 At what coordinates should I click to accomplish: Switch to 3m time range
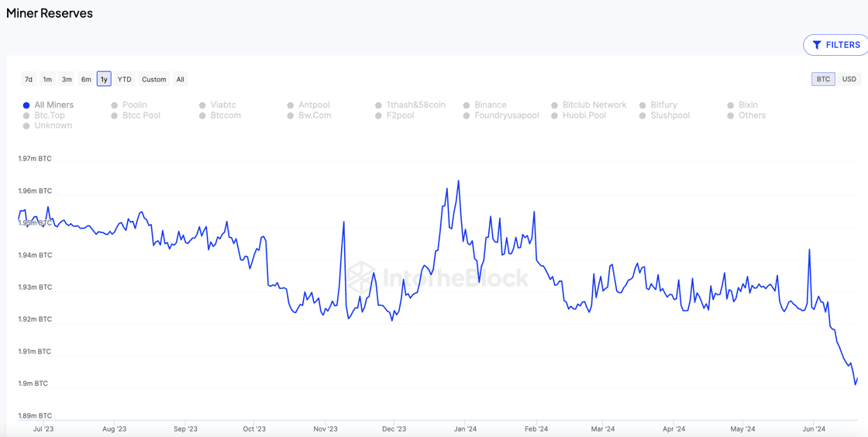pyautogui.click(x=67, y=79)
